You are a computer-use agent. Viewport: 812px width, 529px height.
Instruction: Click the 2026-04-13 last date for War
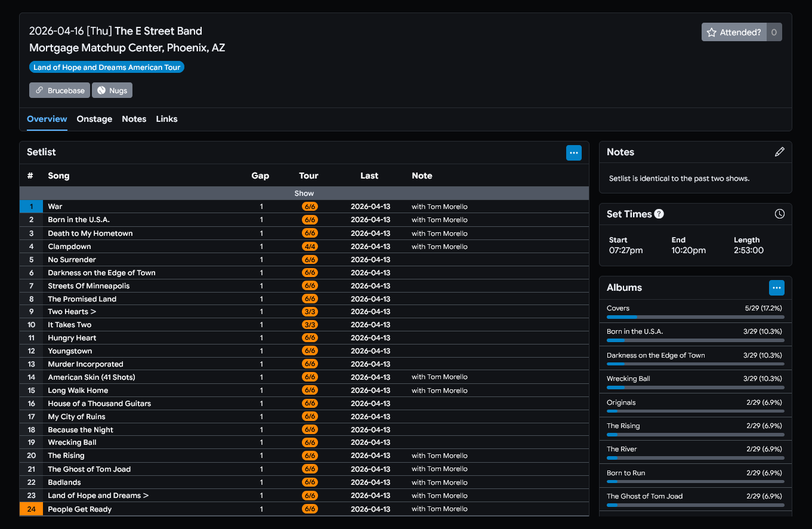(x=370, y=207)
